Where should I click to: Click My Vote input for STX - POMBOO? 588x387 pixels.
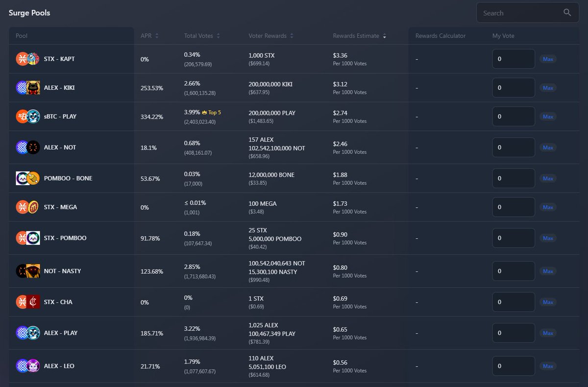point(514,238)
